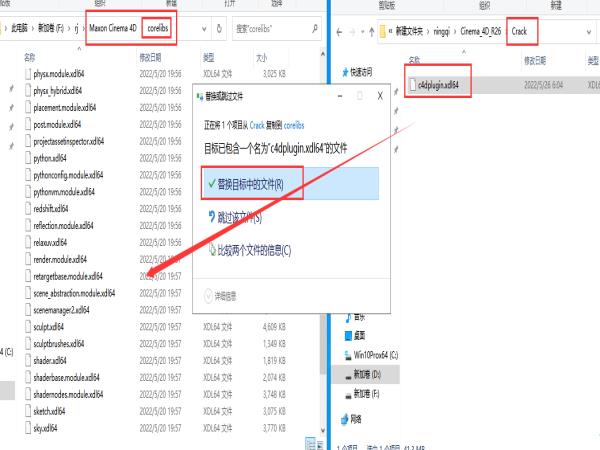Select physx_hybrid.xdl64 file
The image size is (600, 450).
pos(54,90)
